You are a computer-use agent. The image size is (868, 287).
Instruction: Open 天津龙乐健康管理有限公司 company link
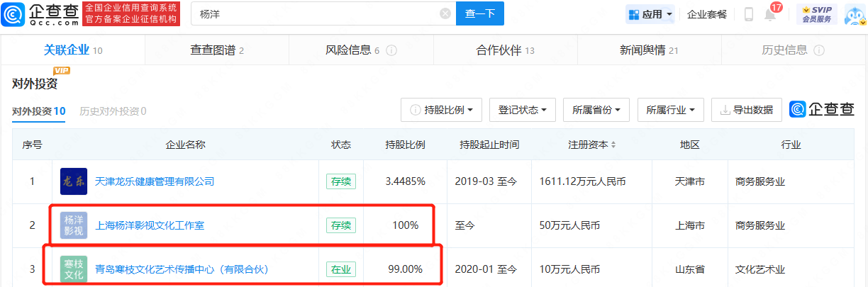pyautogui.click(x=155, y=181)
